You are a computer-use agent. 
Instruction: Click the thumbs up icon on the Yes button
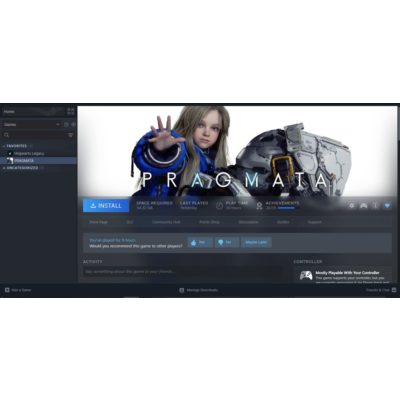tap(194, 242)
